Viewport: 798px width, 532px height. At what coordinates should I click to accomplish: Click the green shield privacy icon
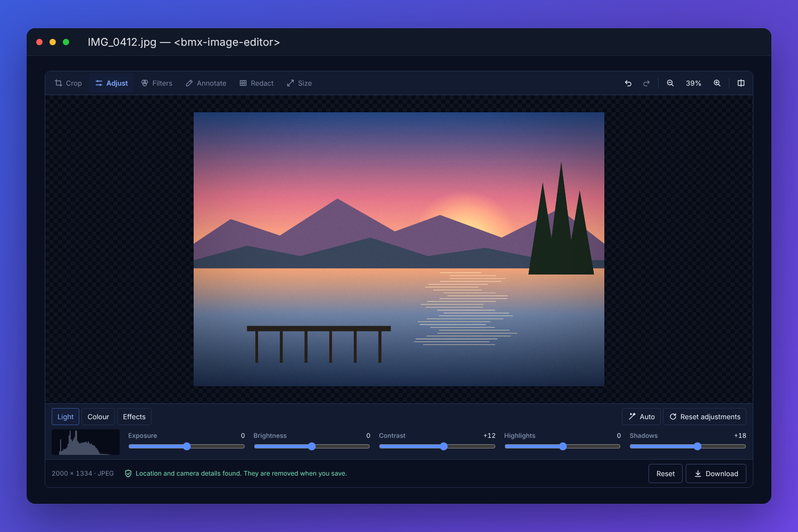(x=128, y=473)
